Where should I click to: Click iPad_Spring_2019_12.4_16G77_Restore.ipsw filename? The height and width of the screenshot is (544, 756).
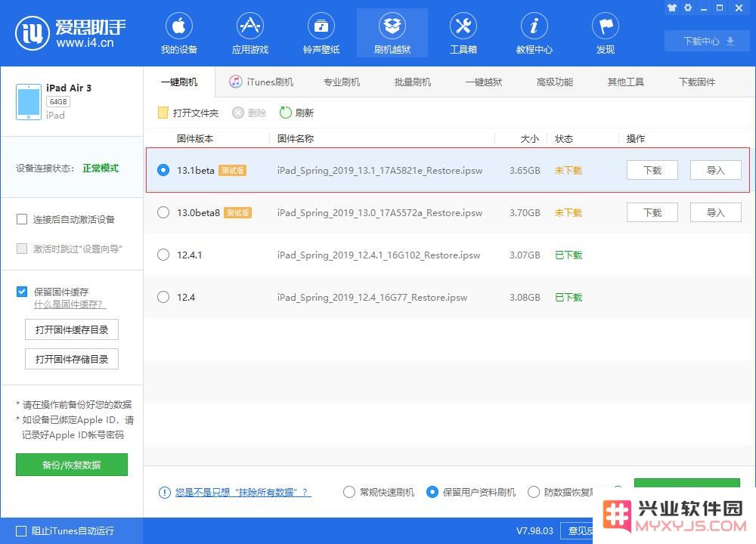tap(372, 297)
